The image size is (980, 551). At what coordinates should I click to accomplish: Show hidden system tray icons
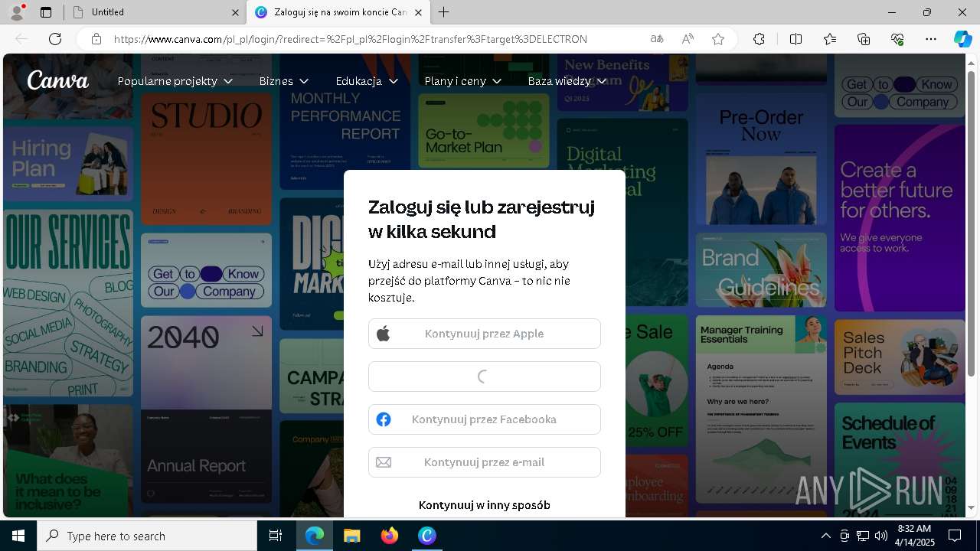[x=825, y=536]
